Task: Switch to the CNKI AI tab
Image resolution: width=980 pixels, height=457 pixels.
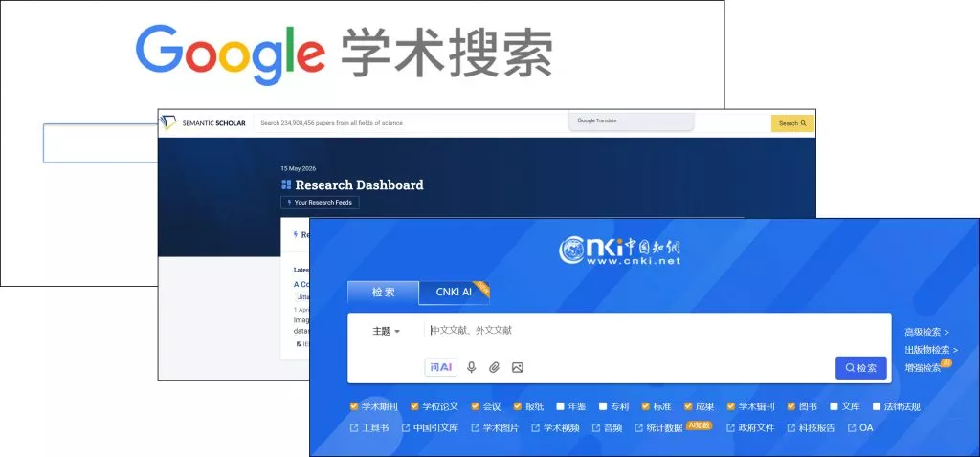Action: (x=454, y=293)
